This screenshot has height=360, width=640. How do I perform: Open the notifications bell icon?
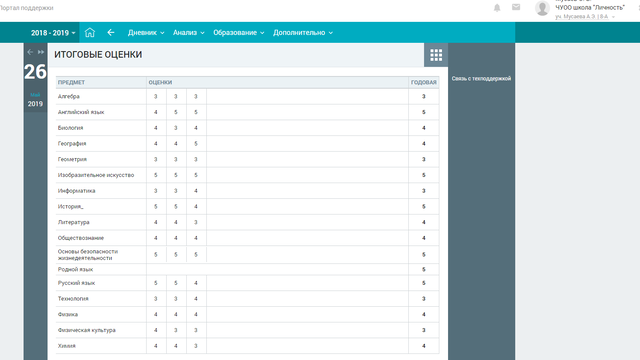click(x=497, y=8)
